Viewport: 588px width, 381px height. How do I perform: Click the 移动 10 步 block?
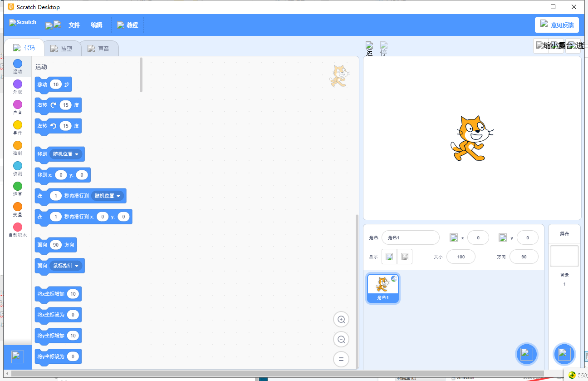[53, 84]
